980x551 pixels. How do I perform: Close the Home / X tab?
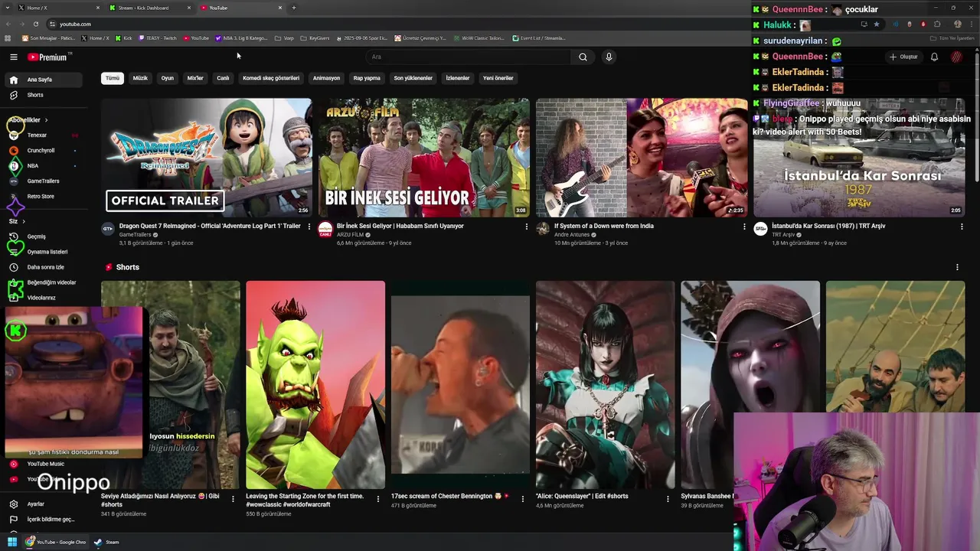pos(100,8)
